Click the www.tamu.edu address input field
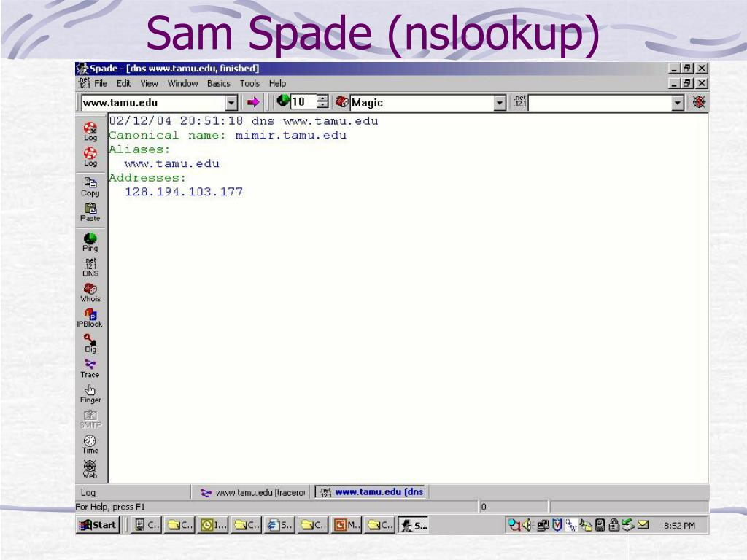747x560 pixels. tap(153, 102)
